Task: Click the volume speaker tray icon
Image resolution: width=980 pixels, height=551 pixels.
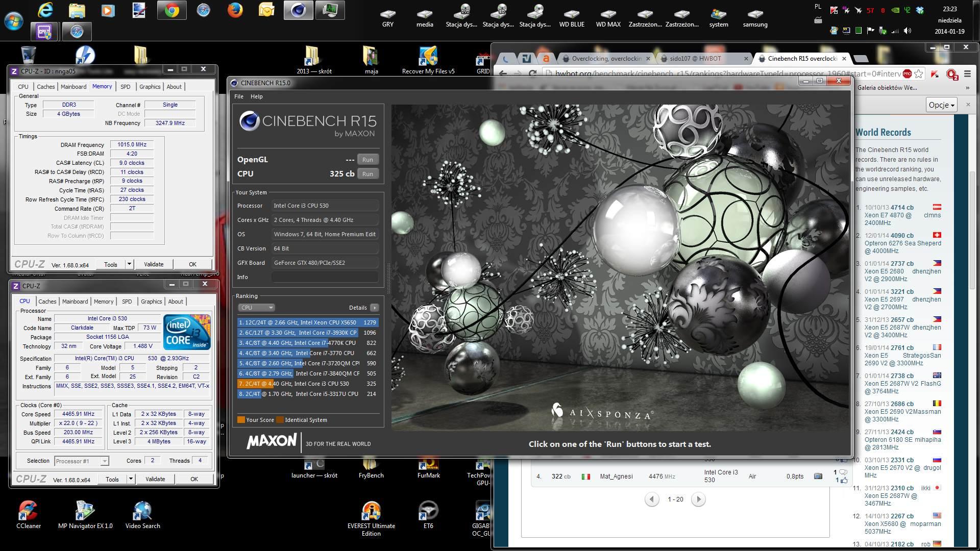Action: [x=907, y=31]
